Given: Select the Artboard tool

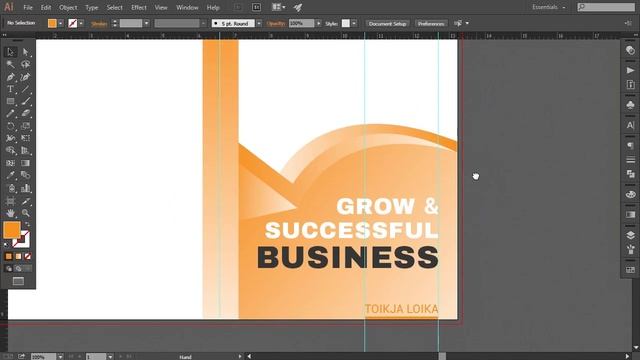Looking at the screenshot, I should coord(11,201).
